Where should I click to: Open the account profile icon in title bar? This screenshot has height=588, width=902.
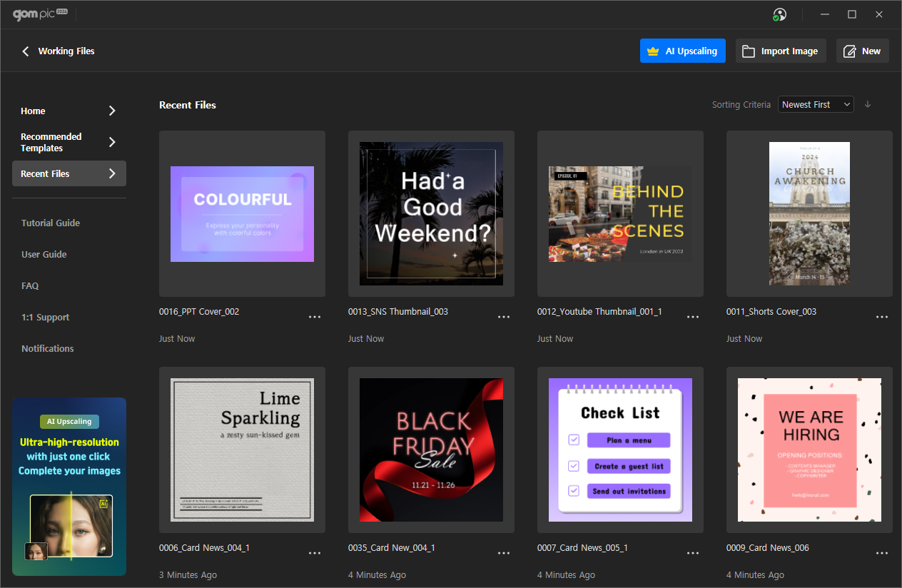coord(779,14)
